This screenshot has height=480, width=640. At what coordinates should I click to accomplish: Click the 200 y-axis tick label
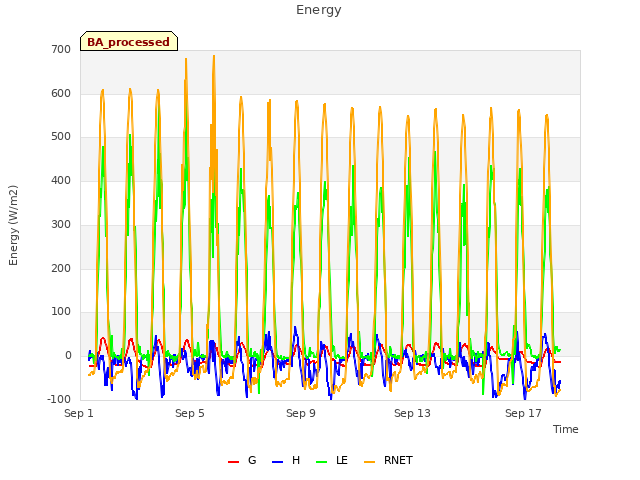click(x=61, y=269)
